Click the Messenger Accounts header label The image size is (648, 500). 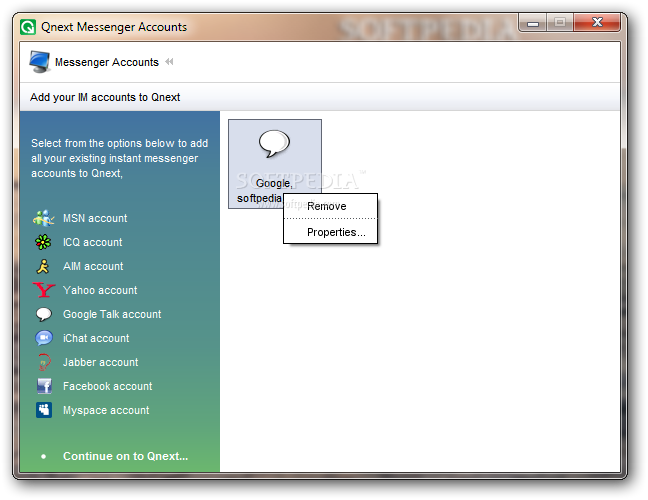pos(107,62)
